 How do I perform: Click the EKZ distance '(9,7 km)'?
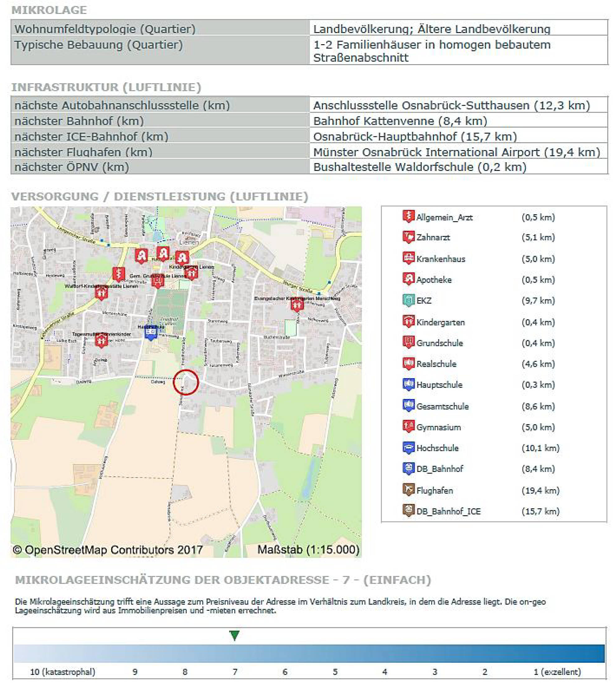538,300
